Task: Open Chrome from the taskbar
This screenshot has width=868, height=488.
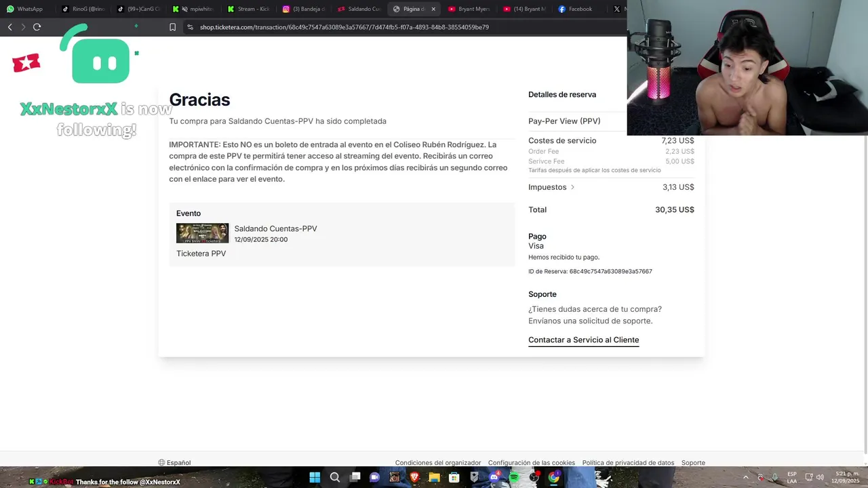Action: point(554,477)
